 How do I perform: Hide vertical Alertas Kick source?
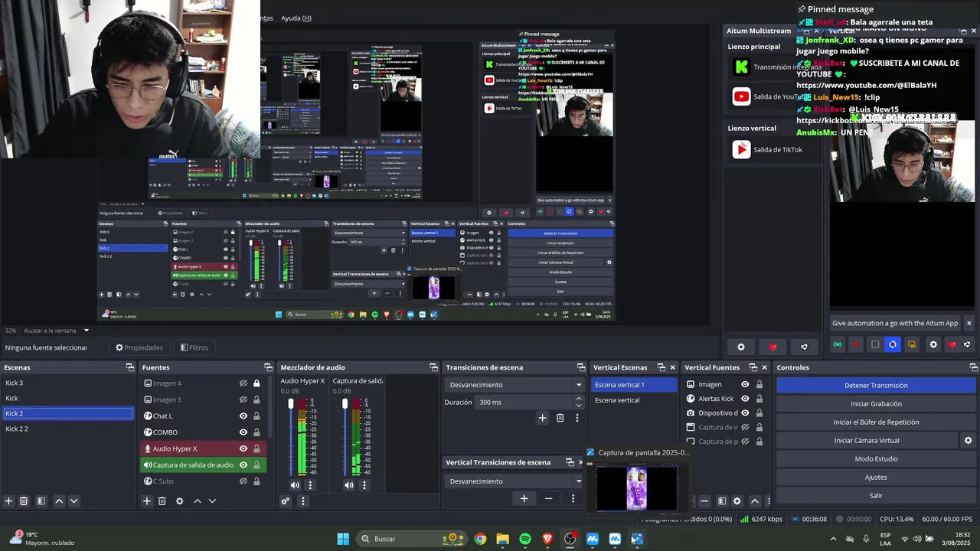(x=745, y=399)
